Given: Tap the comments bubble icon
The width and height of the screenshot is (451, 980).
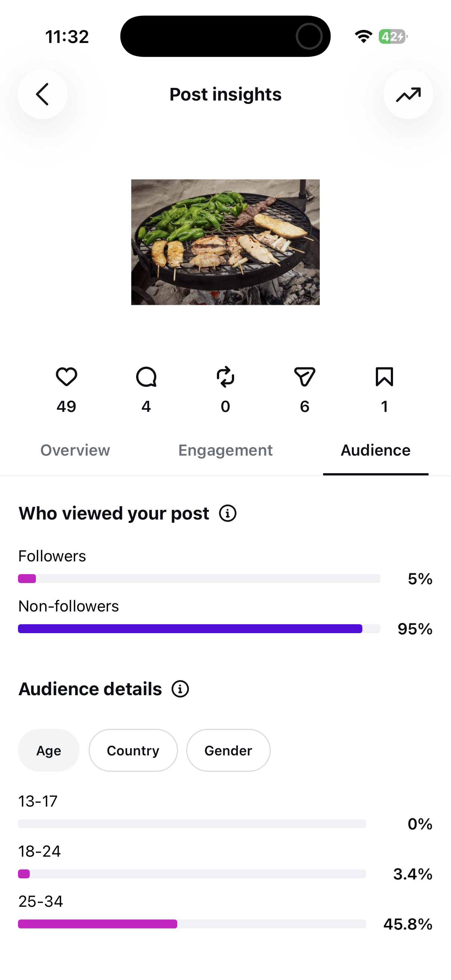Looking at the screenshot, I should (146, 377).
